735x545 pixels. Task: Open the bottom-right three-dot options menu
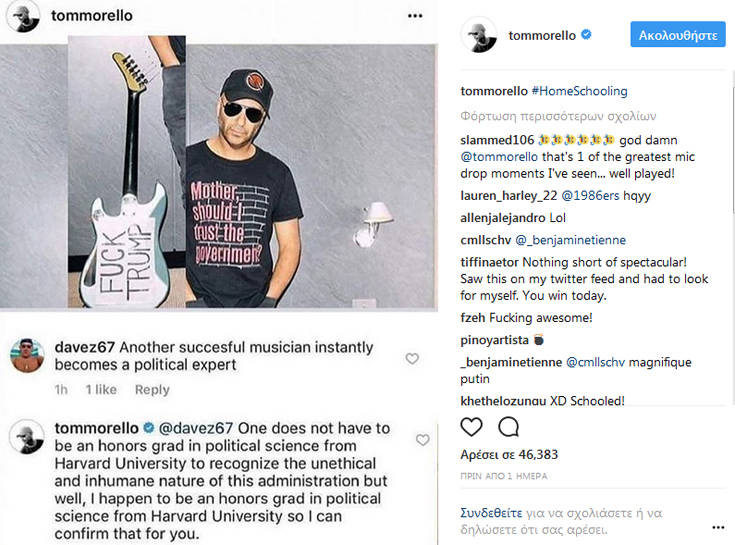[x=717, y=526]
